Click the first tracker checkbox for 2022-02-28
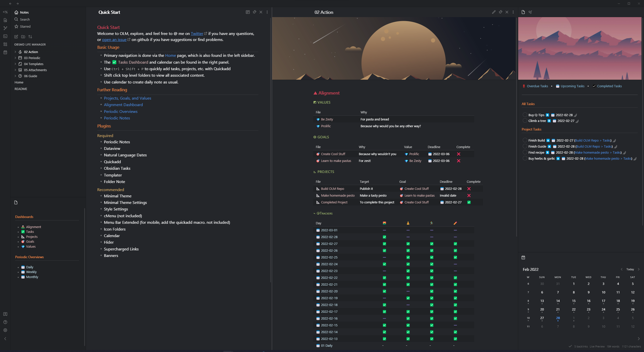 [x=384, y=237]
